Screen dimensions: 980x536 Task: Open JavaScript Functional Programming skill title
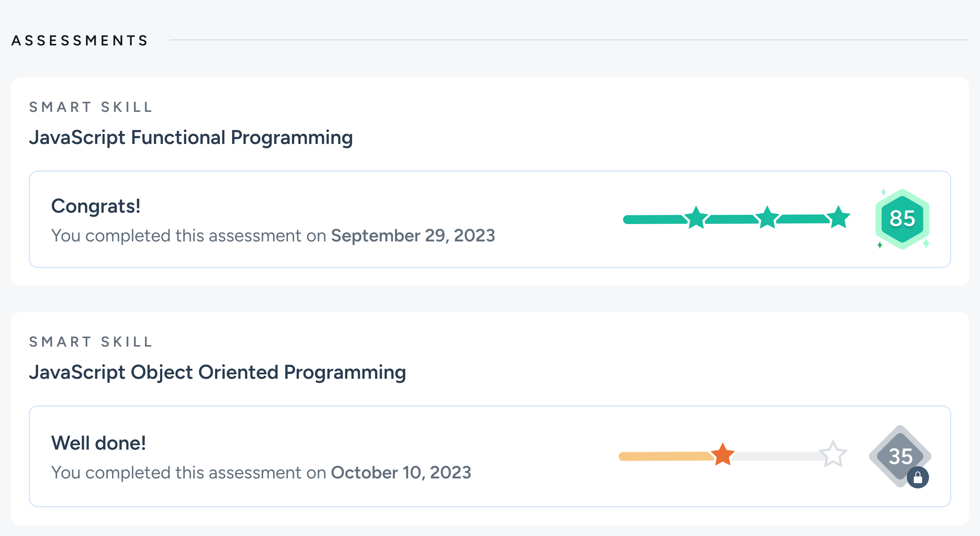tap(191, 137)
